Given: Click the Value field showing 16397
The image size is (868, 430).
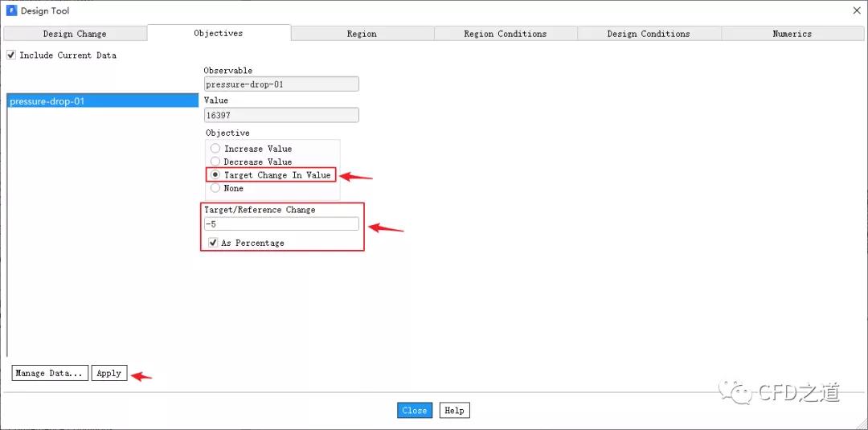Looking at the screenshot, I should (x=281, y=115).
